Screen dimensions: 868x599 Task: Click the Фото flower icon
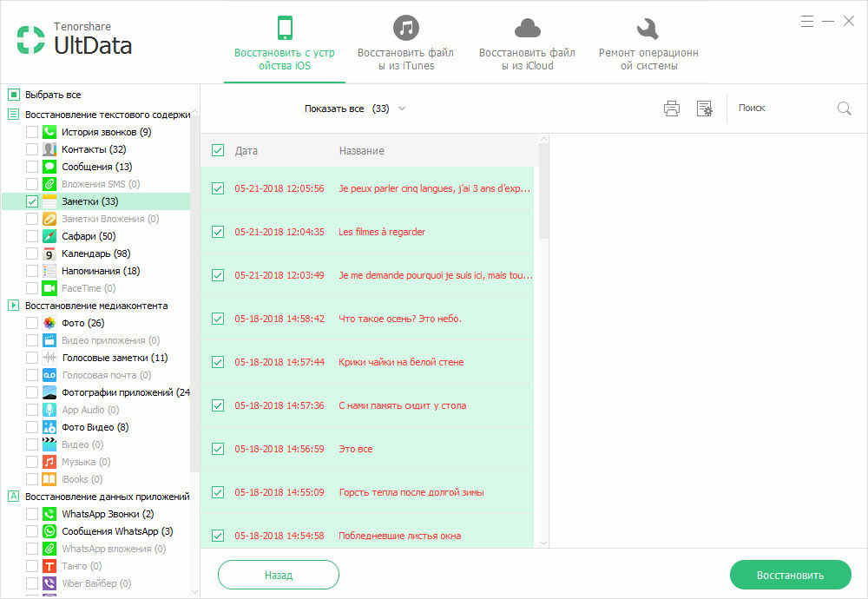49,323
